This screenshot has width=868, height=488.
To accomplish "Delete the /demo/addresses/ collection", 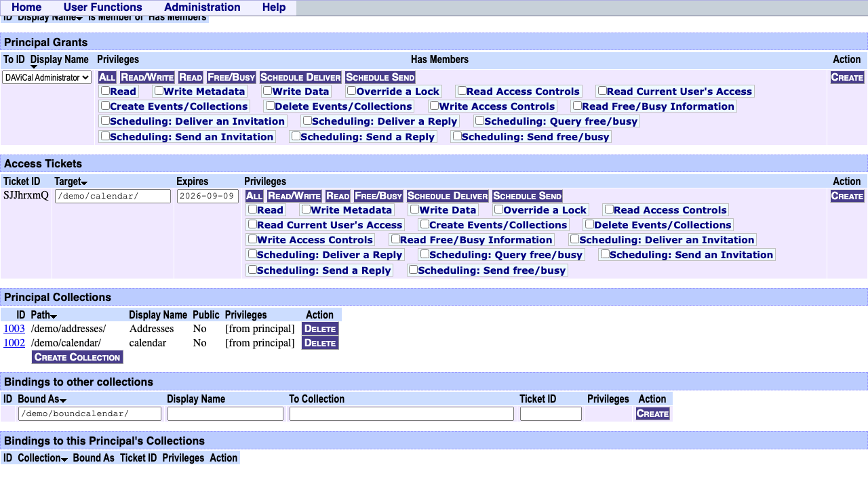I will (320, 329).
